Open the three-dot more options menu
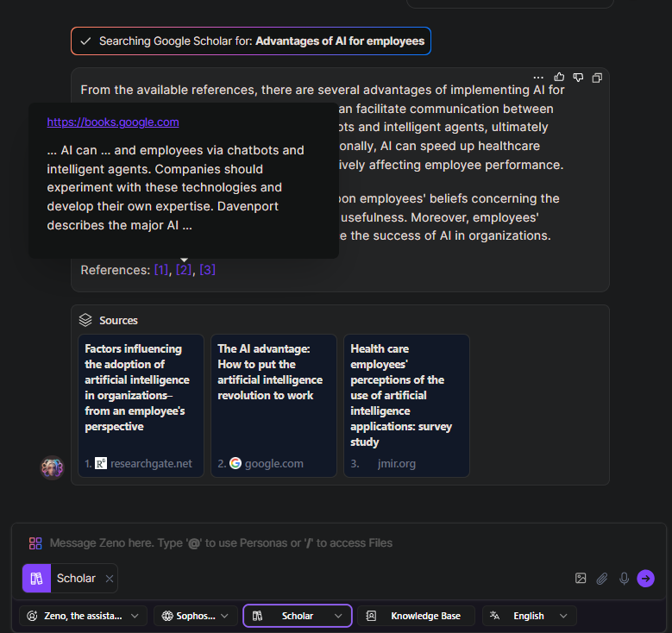672x633 pixels. click(x=538, y=78)
